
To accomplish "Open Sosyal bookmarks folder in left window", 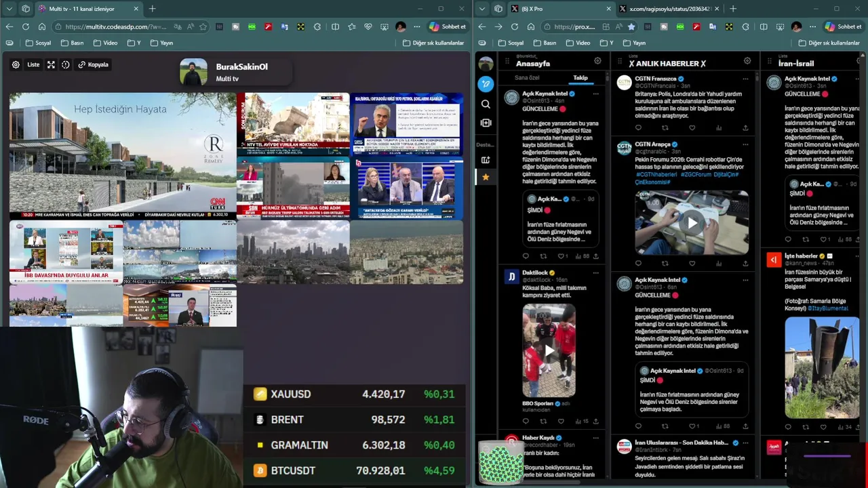I will pyautogui.click(x=38, y=43).
